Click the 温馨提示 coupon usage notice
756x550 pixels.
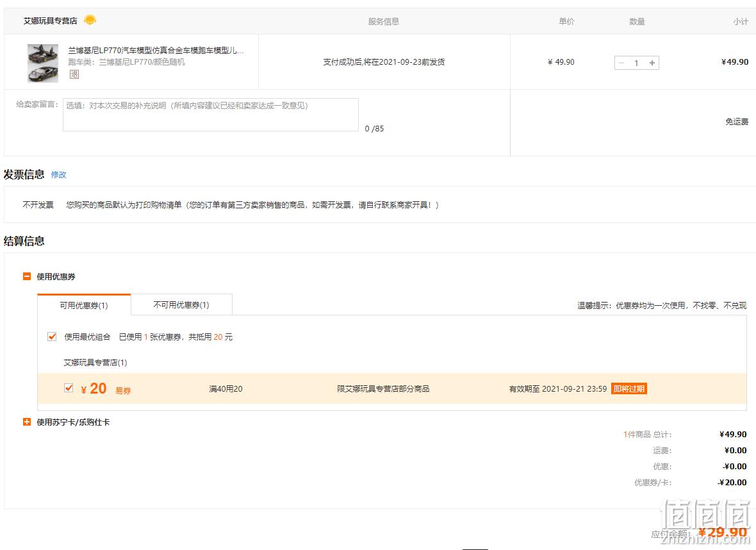pyautogui.click(x=662, y=305)
